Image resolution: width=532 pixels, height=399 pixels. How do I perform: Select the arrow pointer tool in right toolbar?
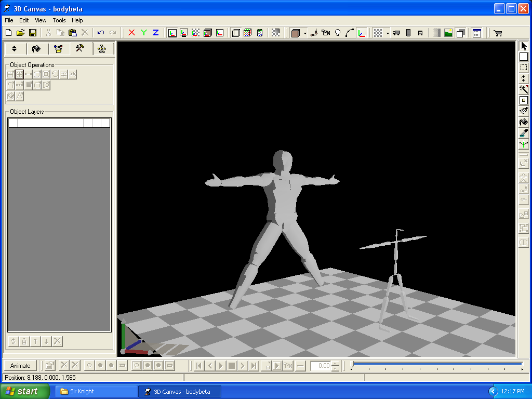524,46
